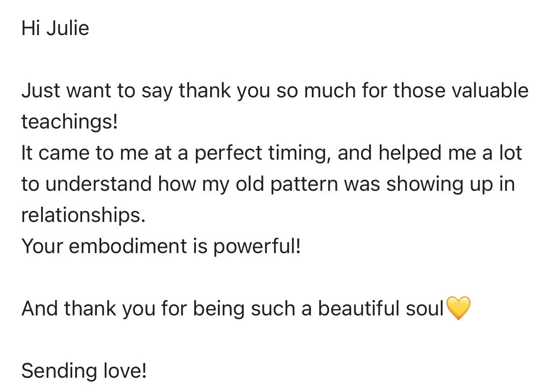Screen dimensions: 558x392
Task: Click the word 'teachings!'
Action: point(70,123)
